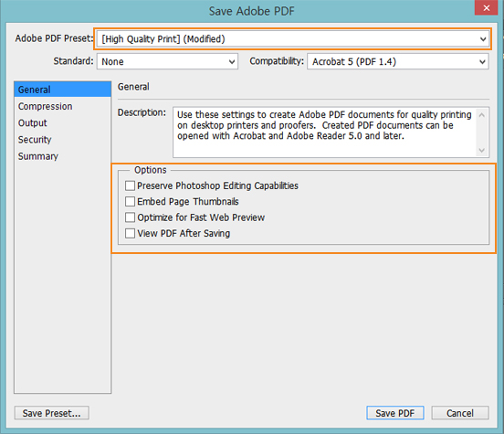Click inside the Description text box

pos(325,132)
